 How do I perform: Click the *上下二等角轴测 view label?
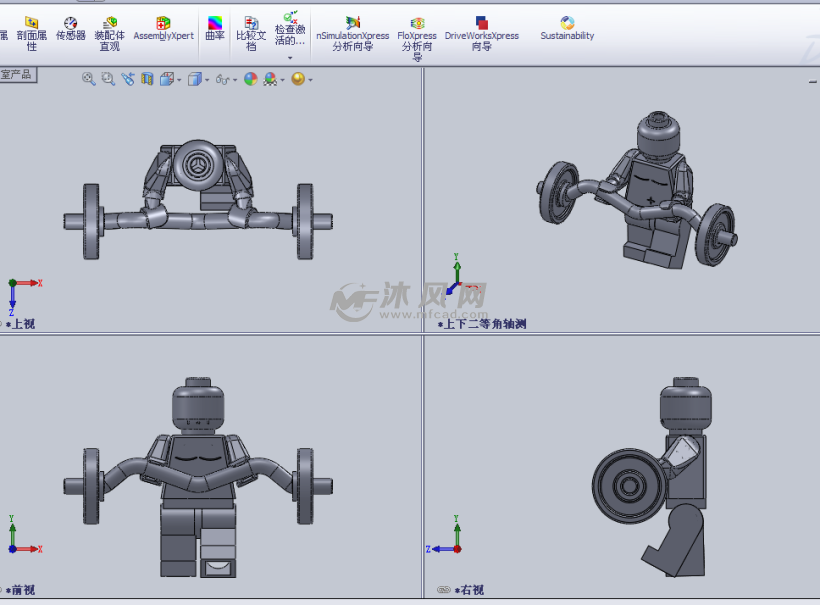(x=482, y=324)
